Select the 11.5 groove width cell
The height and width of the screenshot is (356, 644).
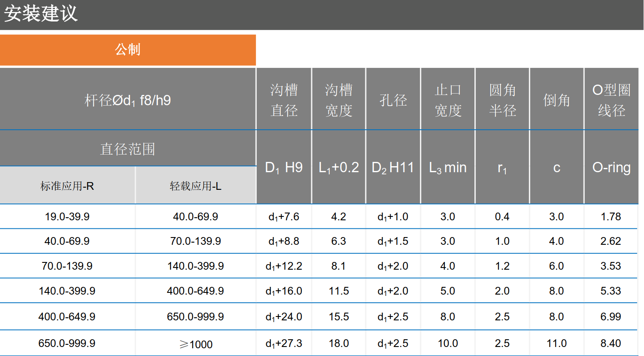(x=339, y=291)
